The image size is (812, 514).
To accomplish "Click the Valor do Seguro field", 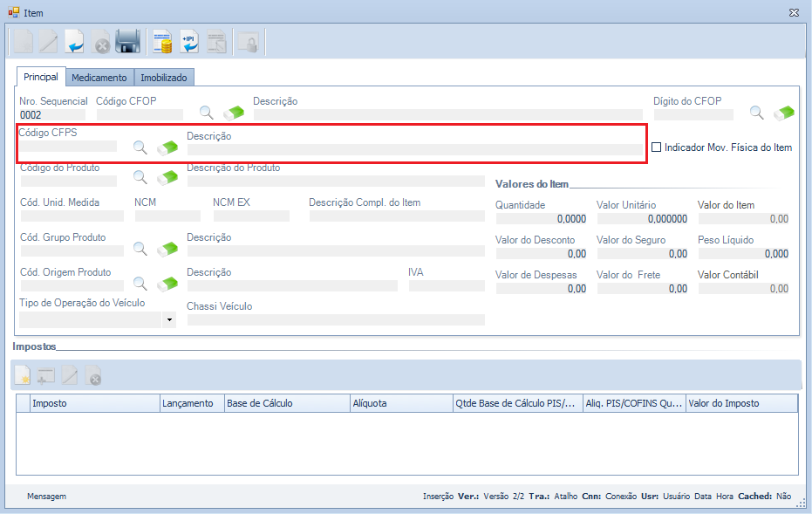I will point(643,253).
